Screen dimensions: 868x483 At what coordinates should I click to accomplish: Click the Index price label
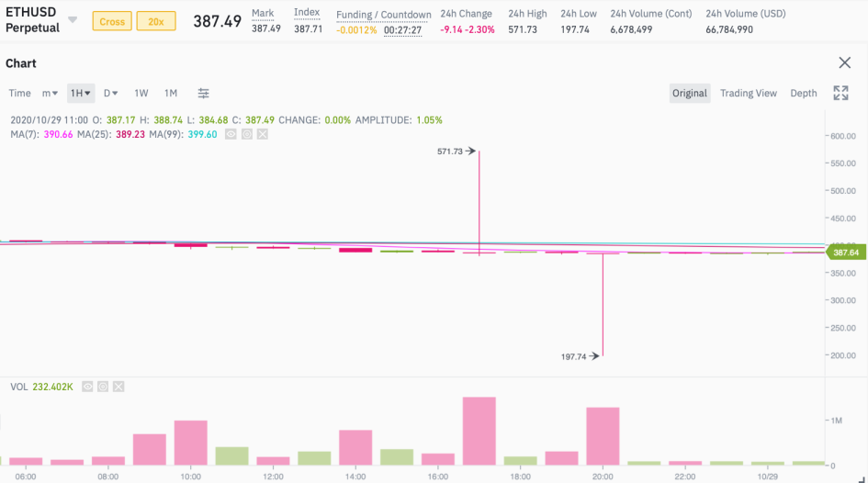(x=307, y=12)
